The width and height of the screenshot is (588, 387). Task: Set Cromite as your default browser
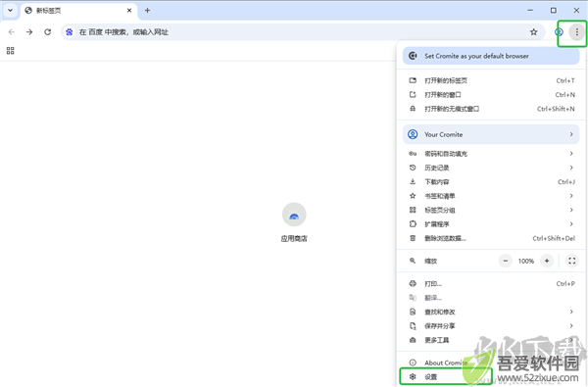tap(491, 56)
